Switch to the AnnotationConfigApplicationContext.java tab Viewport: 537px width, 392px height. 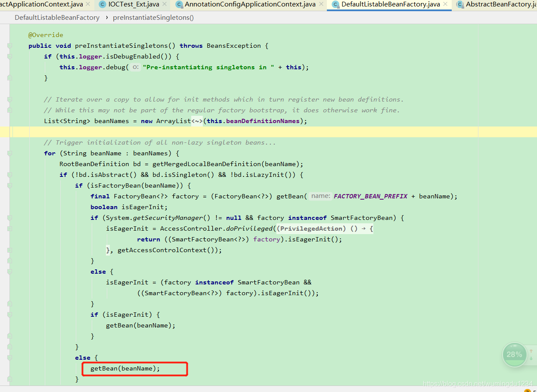point(250,4)
